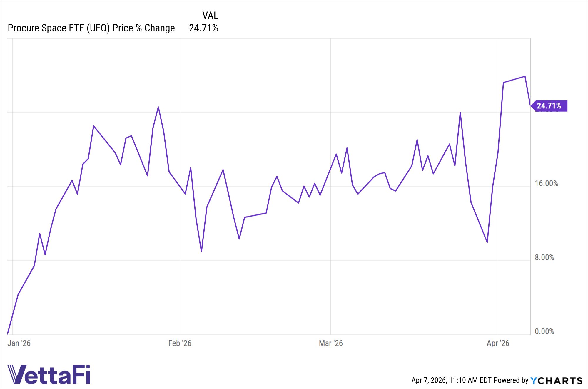Click the 16.00% y-axis label
588x389 pixels.
(x=546, y=183)
